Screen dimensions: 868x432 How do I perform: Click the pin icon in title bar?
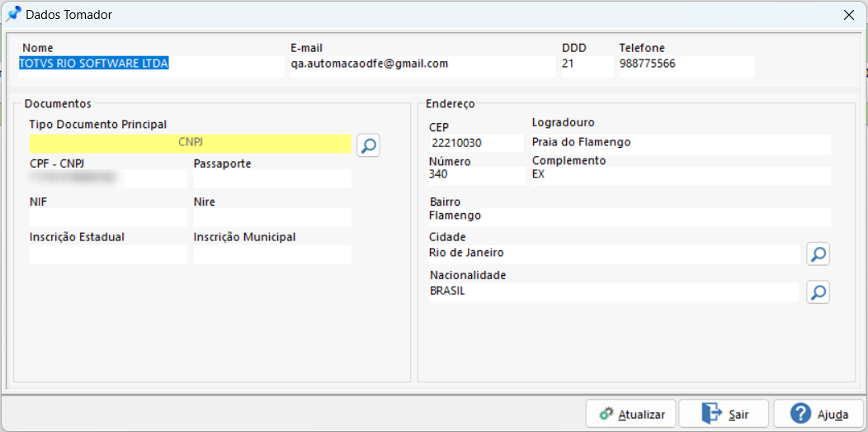(x=12, y=14)
